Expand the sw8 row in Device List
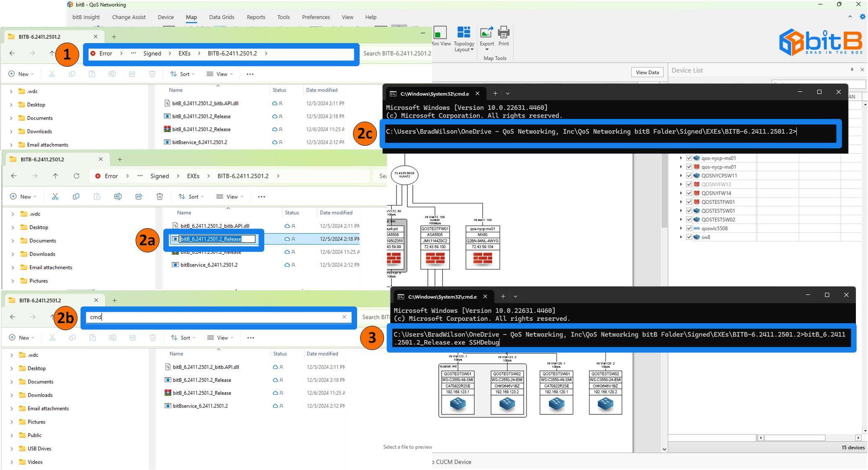 pos(681,237)
